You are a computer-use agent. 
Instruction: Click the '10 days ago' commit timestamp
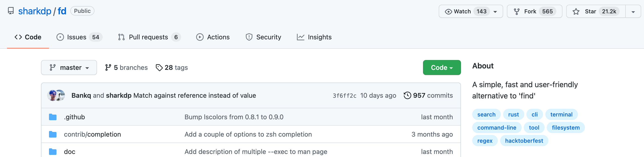pyautogui.click(x=378, y=96)
